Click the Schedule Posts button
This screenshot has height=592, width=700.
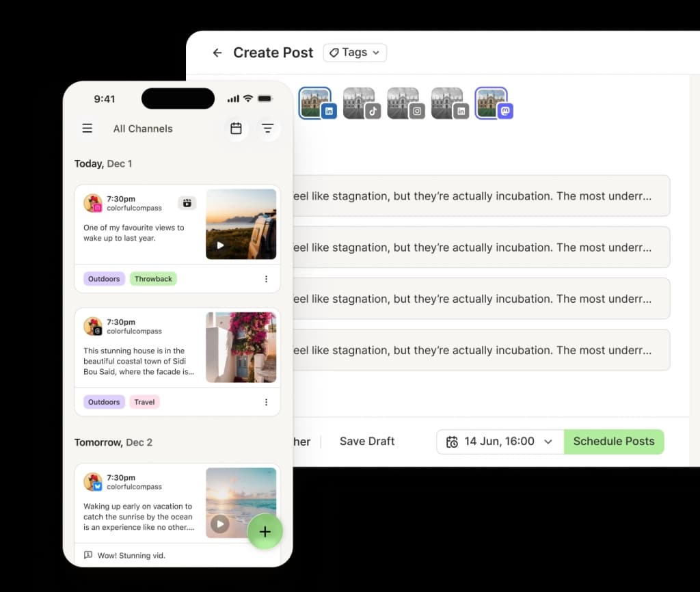coord(613,442)
